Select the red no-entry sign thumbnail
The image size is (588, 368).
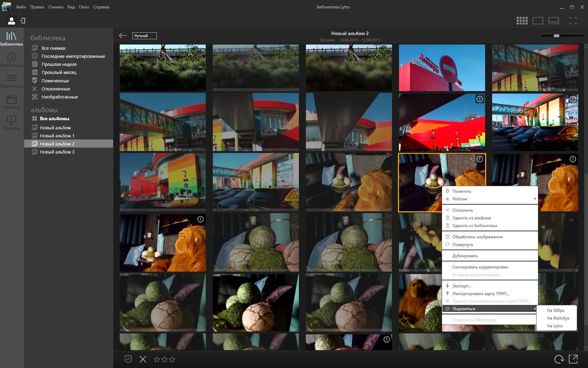tap(442, 68)
